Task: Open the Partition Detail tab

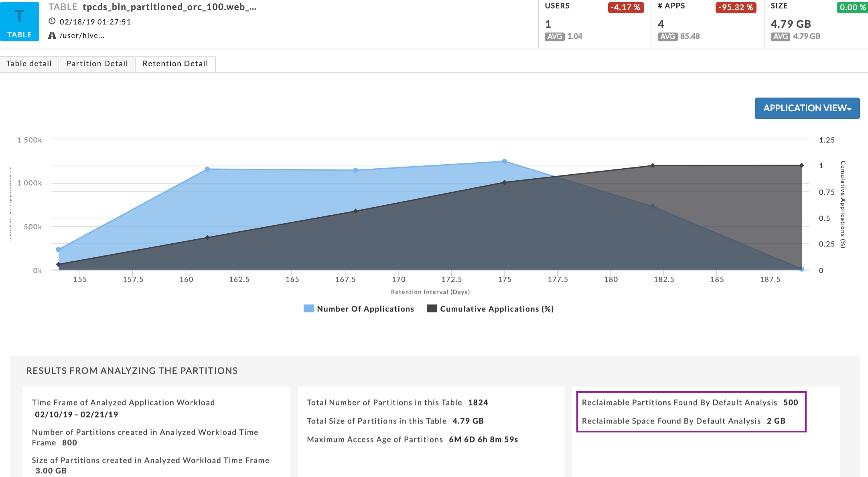Action: click(97, 64)
